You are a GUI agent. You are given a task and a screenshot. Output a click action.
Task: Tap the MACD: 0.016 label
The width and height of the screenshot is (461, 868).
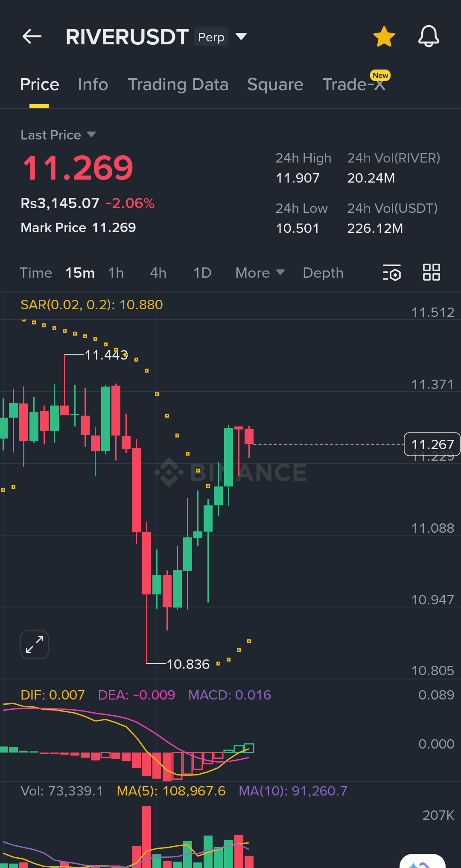(x=230, y=695)
